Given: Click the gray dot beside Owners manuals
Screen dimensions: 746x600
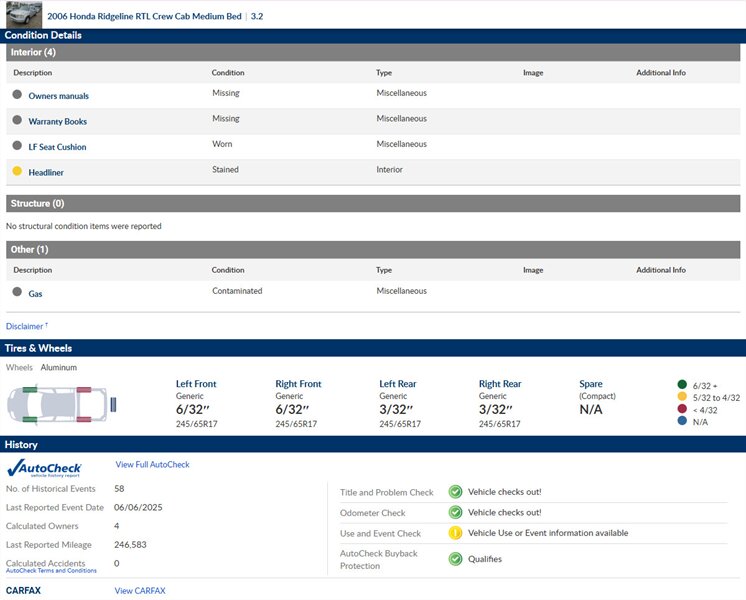Looking at the screenshot, I should coord(17,95).
